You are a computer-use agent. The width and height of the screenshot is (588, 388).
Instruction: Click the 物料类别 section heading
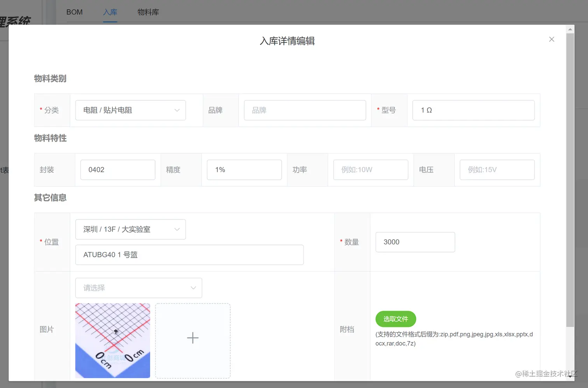[x=50, y=79]
